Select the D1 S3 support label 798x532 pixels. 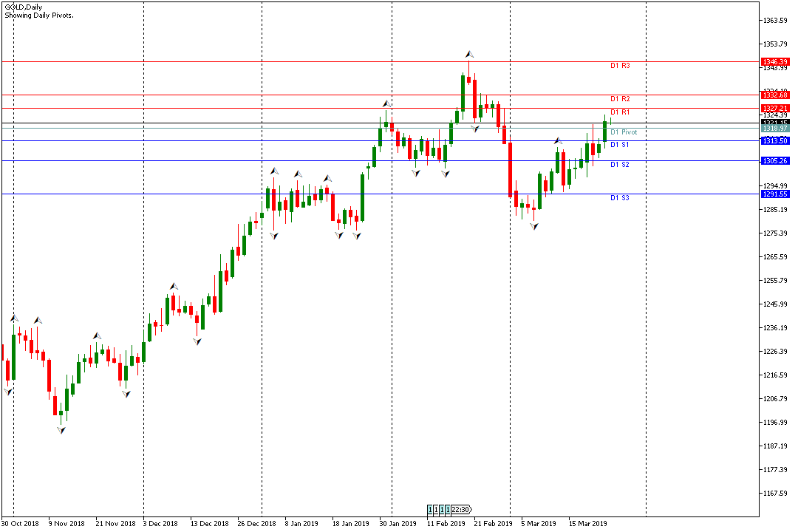pyautogui.click(x=619, y=198)
